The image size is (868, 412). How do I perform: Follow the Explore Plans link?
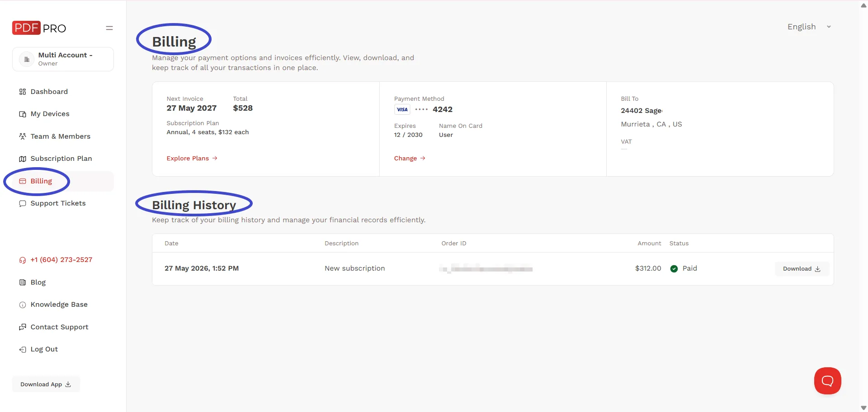point(192,158)
